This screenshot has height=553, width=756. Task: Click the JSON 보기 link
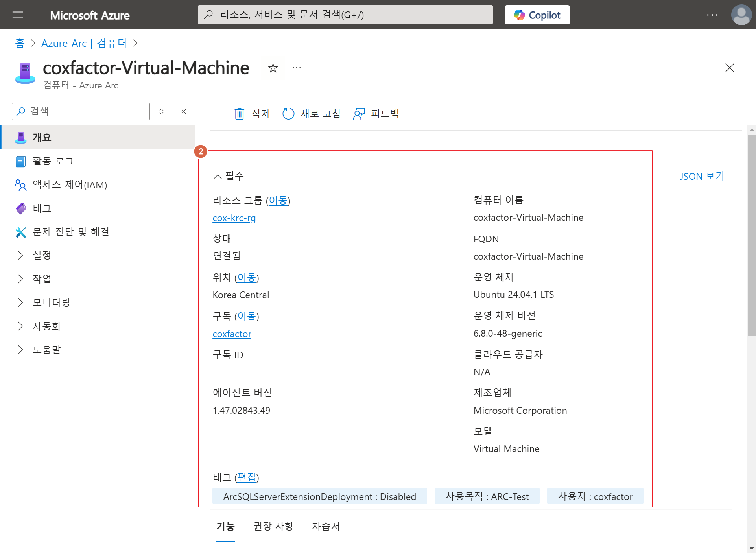click(702, 176)
